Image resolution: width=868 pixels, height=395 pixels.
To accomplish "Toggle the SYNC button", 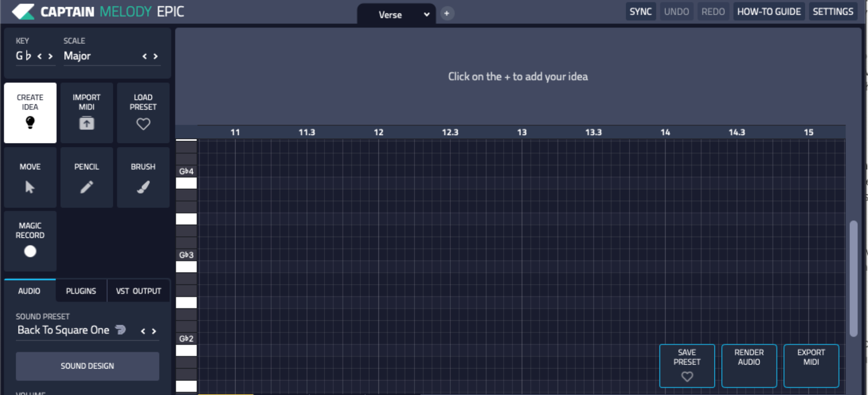I will click(x=640, y=12).
